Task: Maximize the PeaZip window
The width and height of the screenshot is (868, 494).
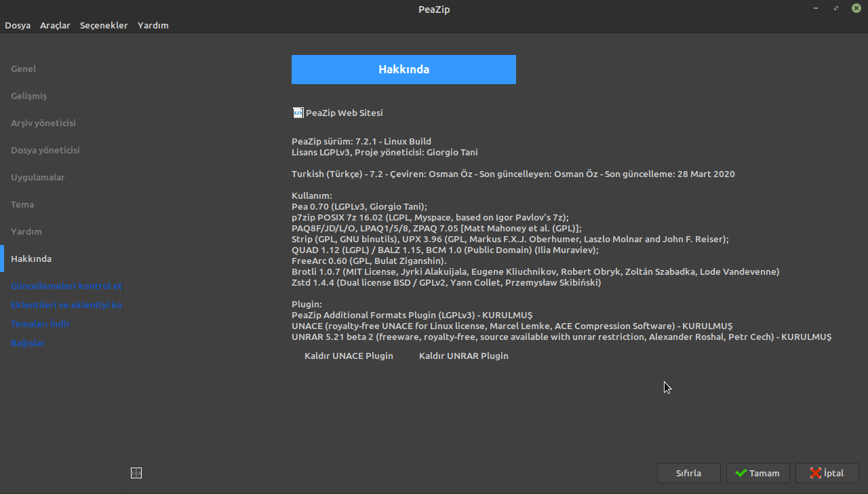Action: pyautogui.click(x=836, y=9)
